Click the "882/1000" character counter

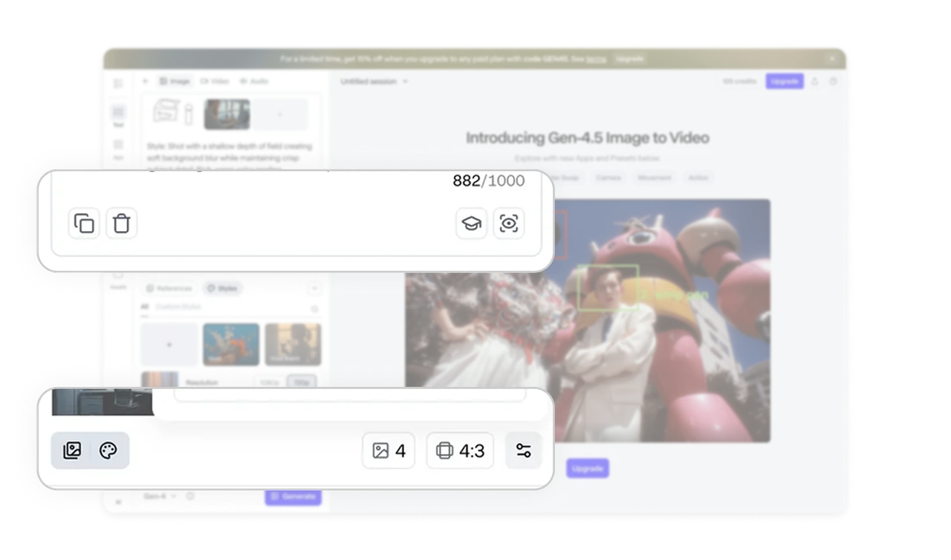[x=489, y=180]
